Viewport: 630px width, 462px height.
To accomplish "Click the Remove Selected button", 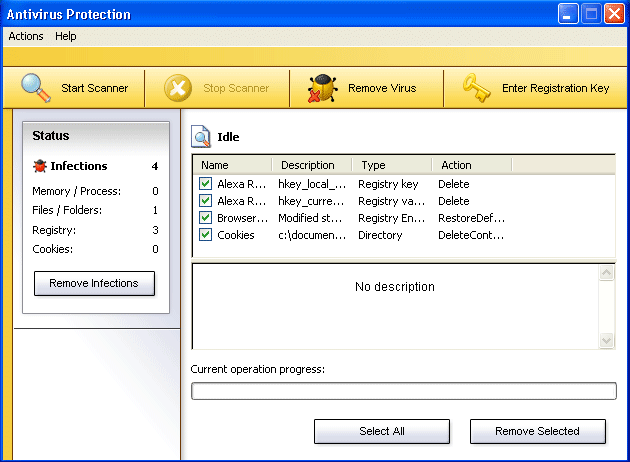I will tap(537, 431).
